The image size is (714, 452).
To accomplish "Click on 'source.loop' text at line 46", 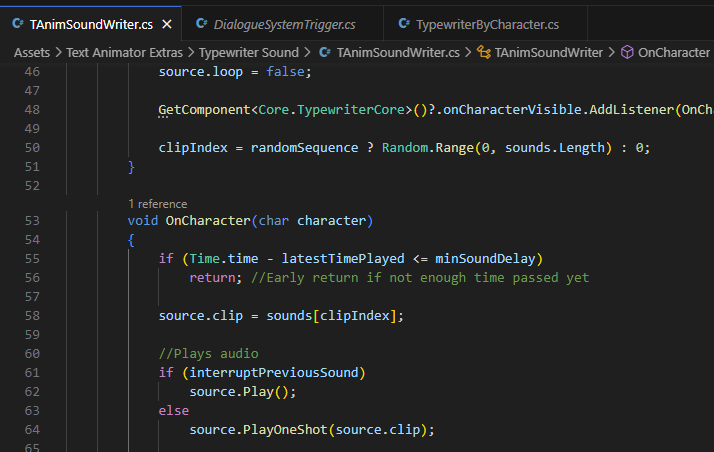I will 200,72.
